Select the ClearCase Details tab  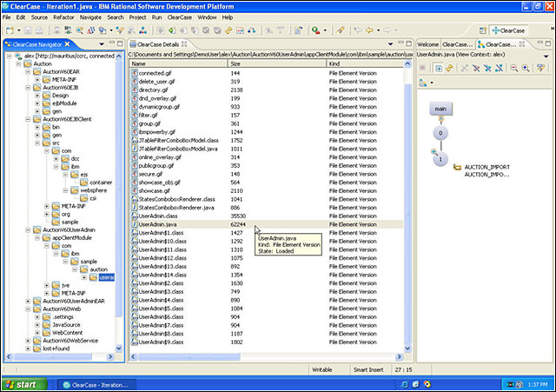point(158,44)
